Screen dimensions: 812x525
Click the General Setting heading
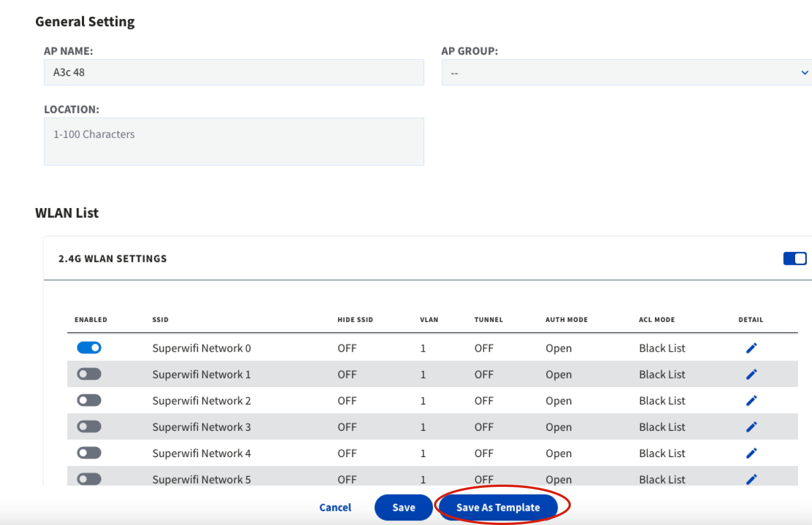(x=85, y=22)
